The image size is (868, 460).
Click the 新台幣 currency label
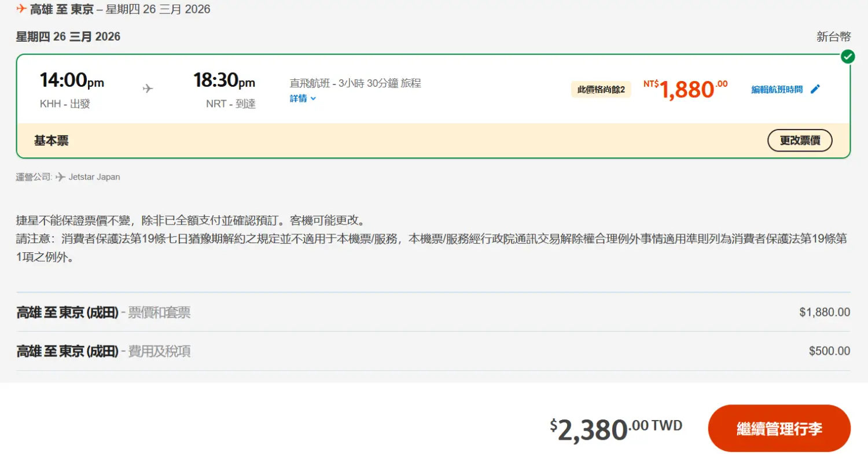tap(833, 37)
